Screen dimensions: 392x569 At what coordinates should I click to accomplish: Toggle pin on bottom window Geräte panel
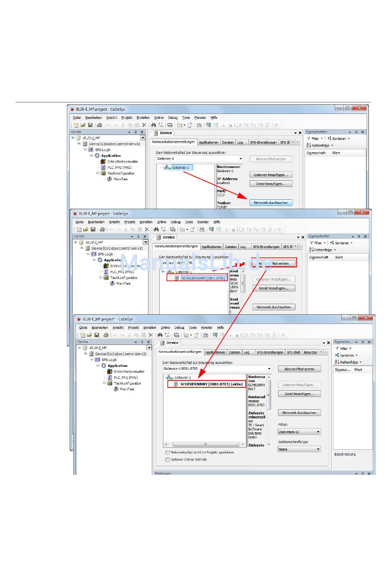coord(142,342)
